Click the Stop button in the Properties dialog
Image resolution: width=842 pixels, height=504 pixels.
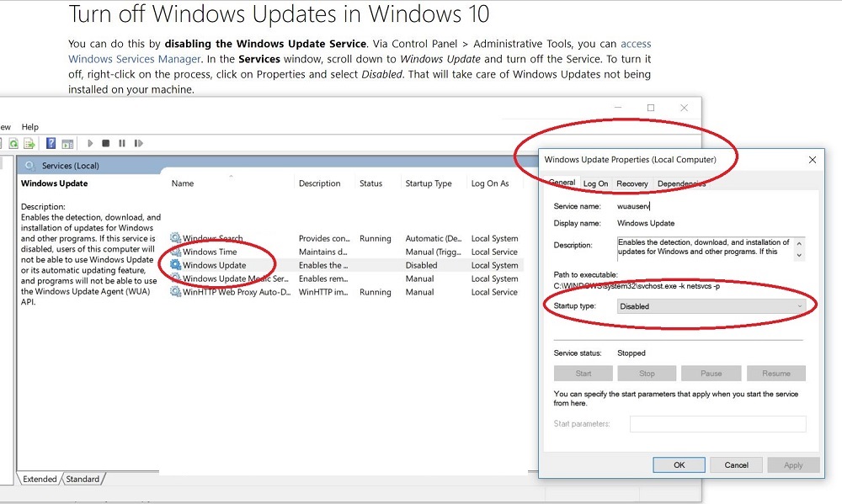647,373
